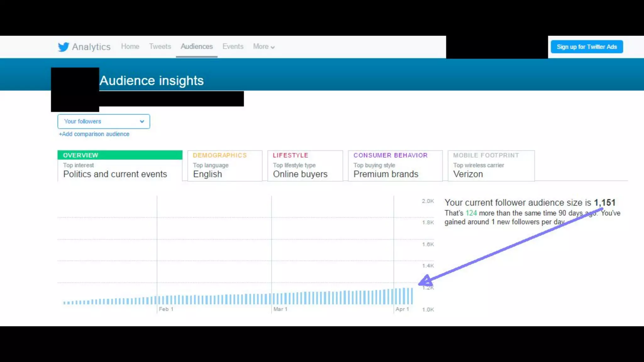Select the Audiences nav tab
644x362 pixels.
coord(197,47)
